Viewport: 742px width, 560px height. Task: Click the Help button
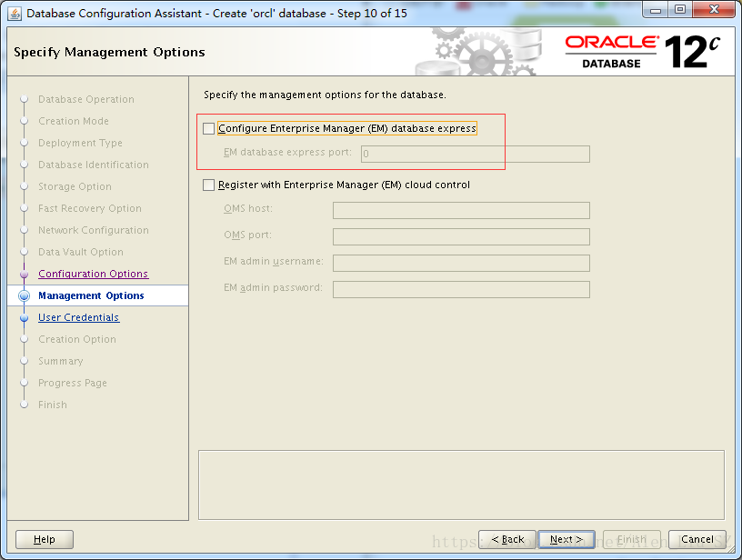click(45, 539)
